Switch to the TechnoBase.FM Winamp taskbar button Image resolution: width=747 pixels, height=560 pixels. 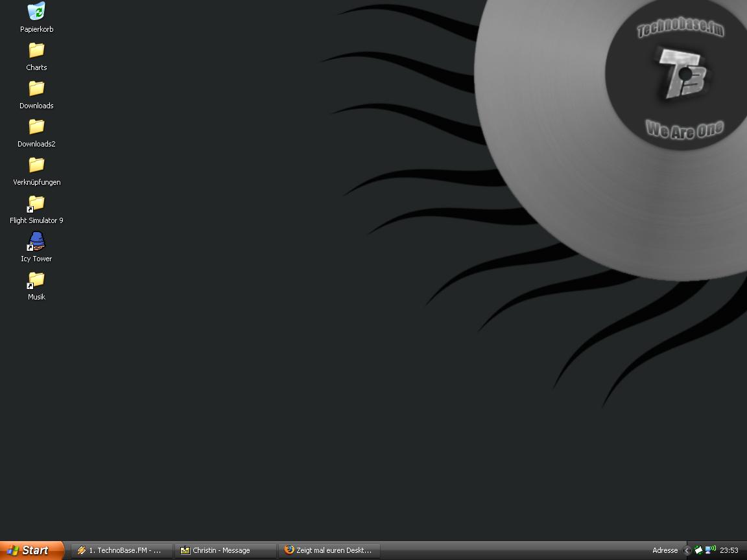[121, 550]
